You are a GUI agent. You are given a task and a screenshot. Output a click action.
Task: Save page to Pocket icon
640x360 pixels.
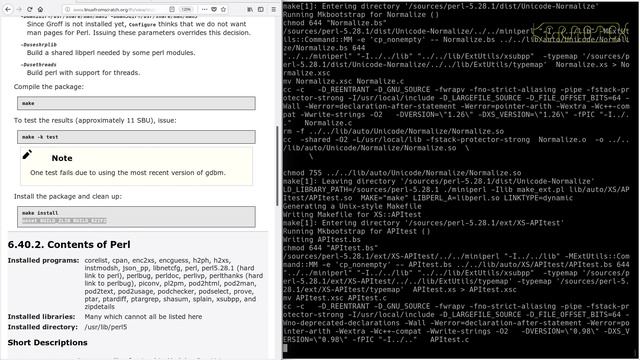coord(213,9)
